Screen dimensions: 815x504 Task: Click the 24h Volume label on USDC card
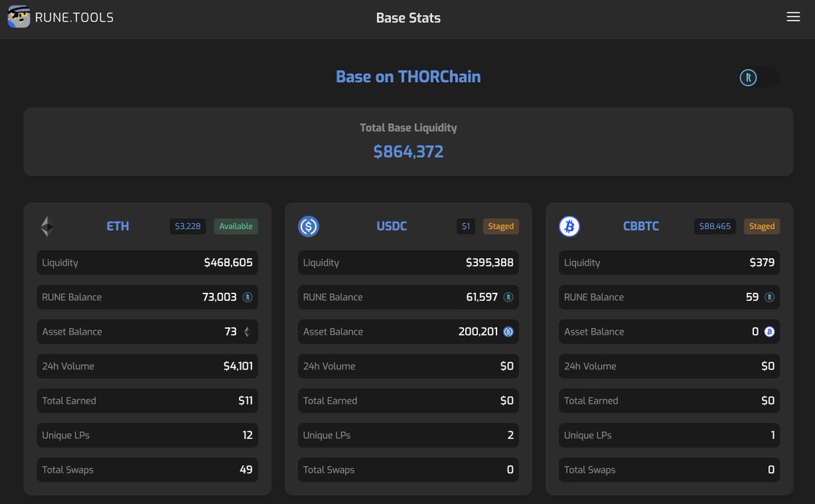point(329,366)
